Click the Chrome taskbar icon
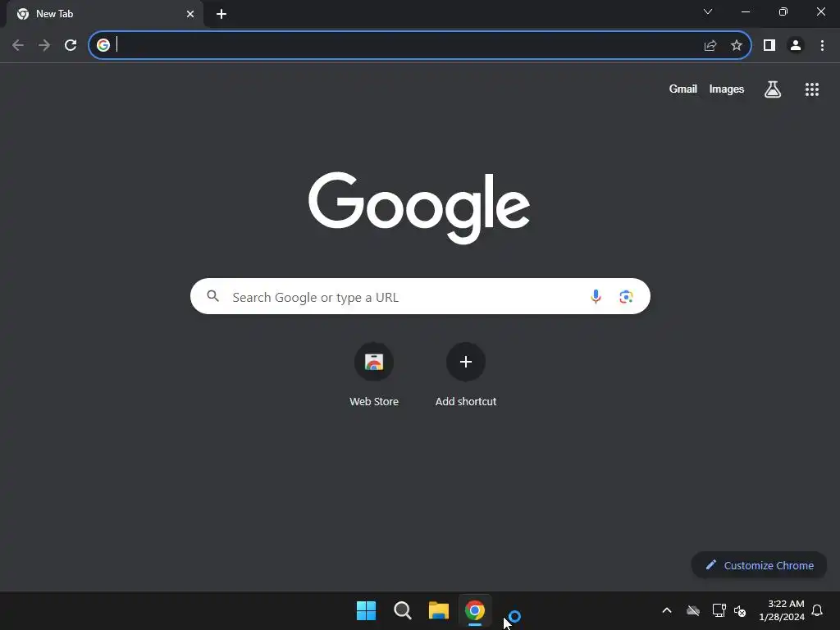Viewport: 840px width, 630px height. point(475,610)
